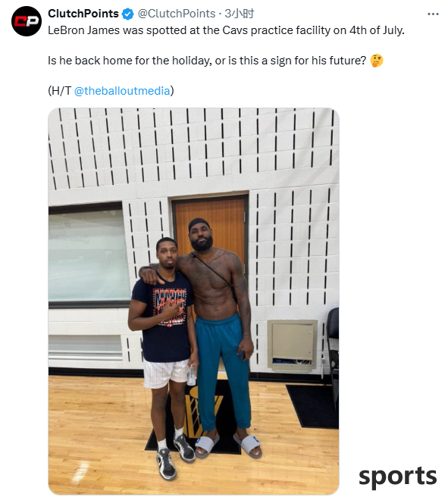This screenshot has width=448, height=500.
Task: Open the ClutchPoints CP profile avatar
Action: 27,21
